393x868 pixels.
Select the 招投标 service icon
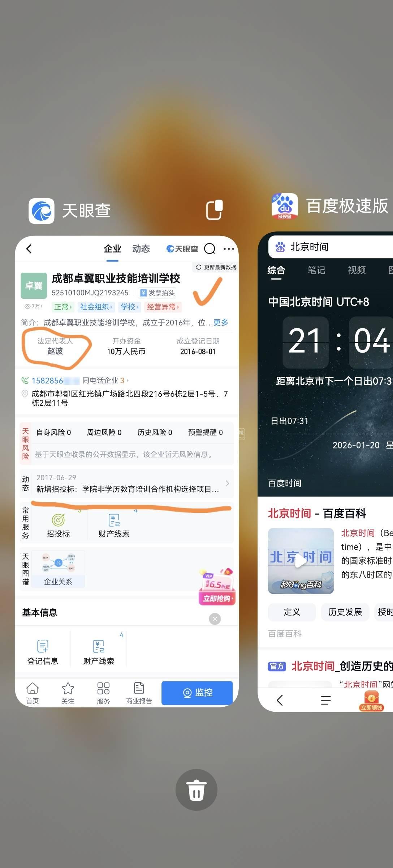pos(58,525)
